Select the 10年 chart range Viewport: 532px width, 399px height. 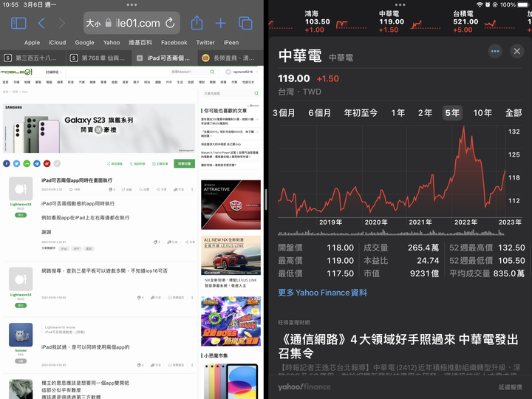click(x=482, y=113)
